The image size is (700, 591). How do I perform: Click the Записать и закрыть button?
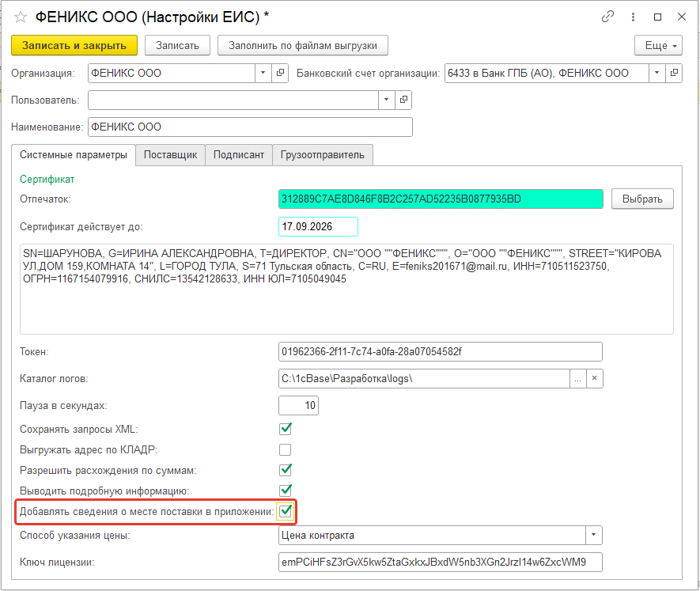(74, 46)
